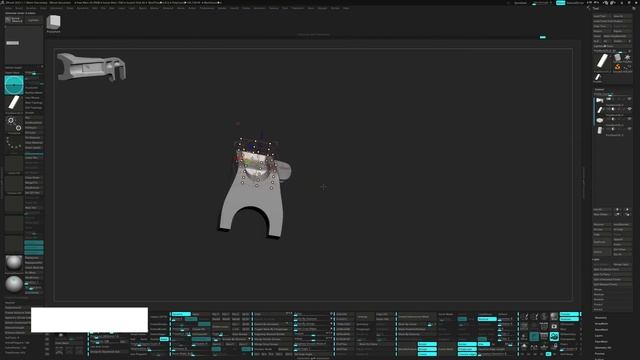Select the upright plate subtool at the list bottom
Image resolution: width=640 pixels, height=360 pixels.
(600, 130)
